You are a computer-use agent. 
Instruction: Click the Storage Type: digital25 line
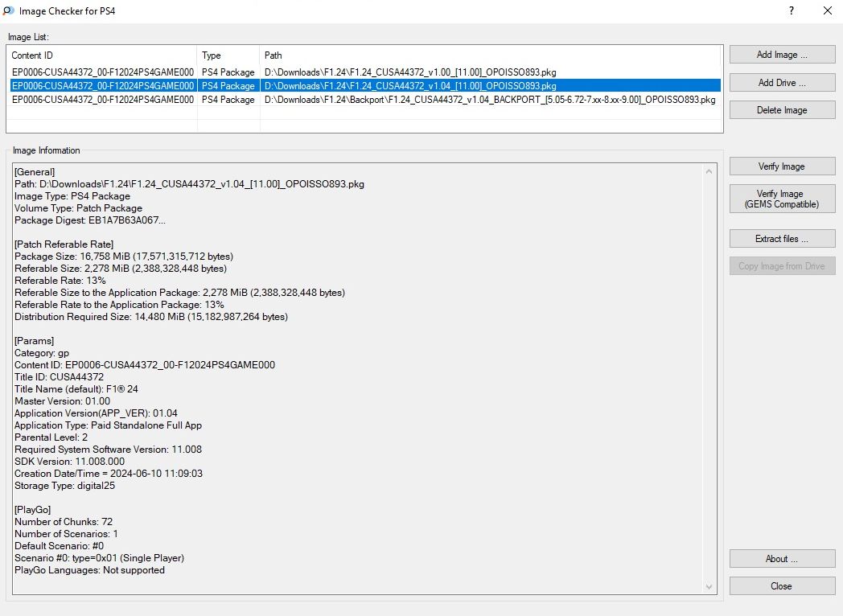coord(64,486)
